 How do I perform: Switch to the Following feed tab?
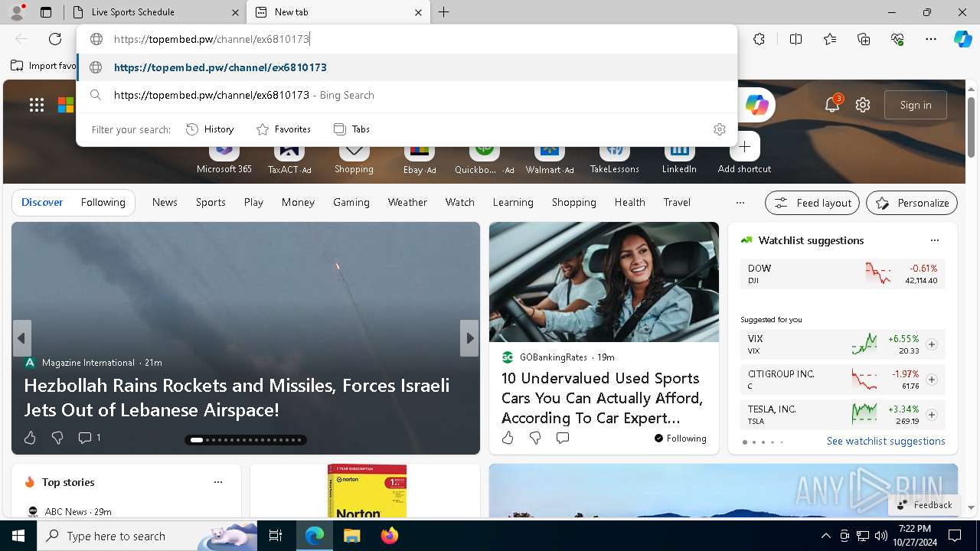point(103,203)
